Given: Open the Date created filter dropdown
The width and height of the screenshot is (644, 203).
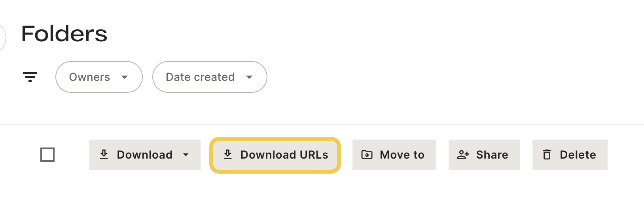Looking at the screenshot, I should pyautogui.click(x=210, y=77).
